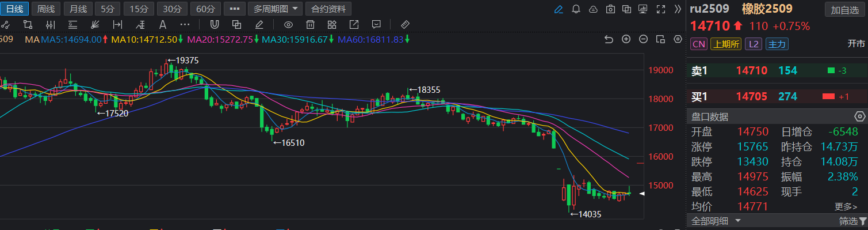Toggle the blue pencil drawing mode
This screenshot has height=230, width=868.
(559, 9)
